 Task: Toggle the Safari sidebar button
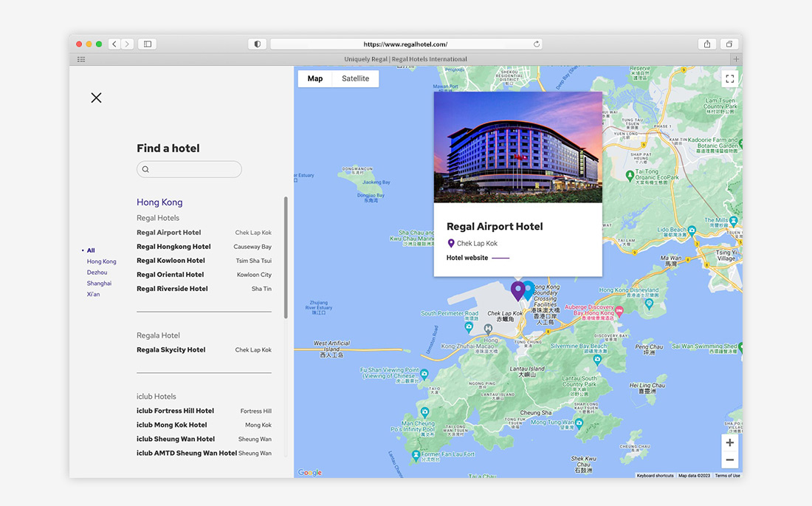click(x=148, y=44)
